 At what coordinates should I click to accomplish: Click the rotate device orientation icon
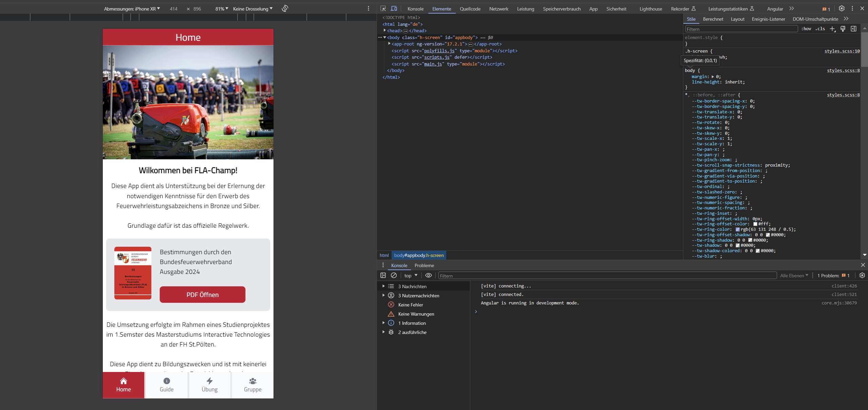[285, 8]
